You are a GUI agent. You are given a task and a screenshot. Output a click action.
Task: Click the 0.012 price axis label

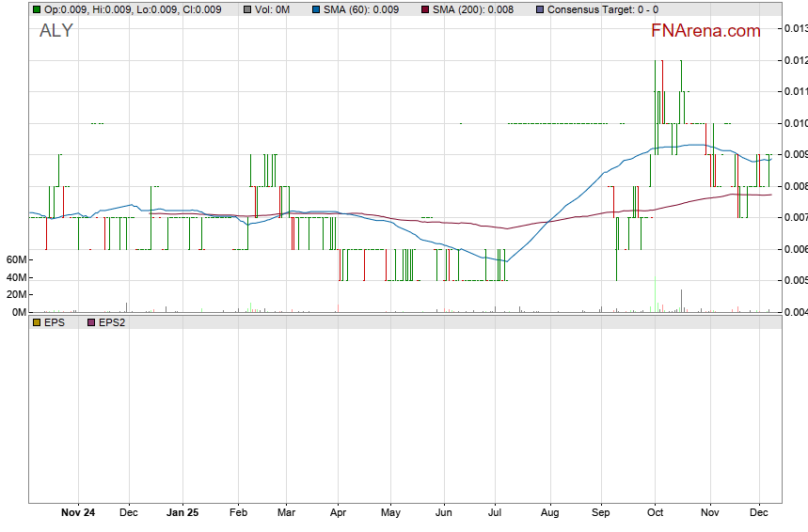(x=795, y=60)
